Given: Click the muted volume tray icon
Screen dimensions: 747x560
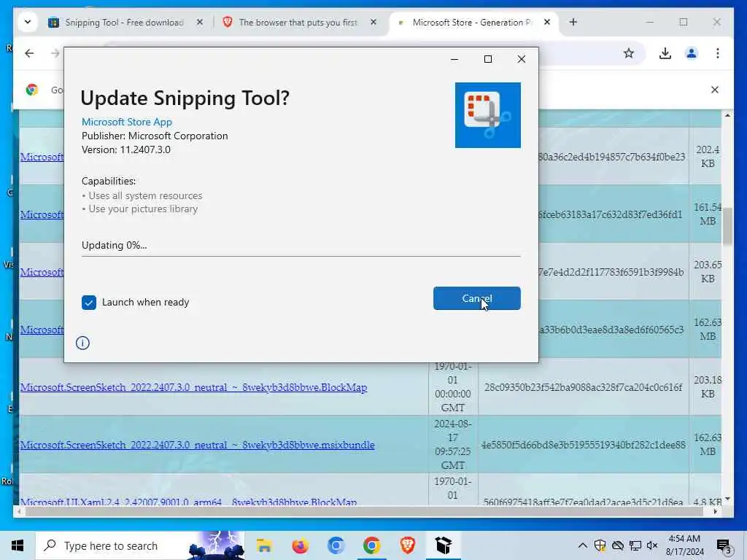Looking at the screenshot, I should click(652, 545).
